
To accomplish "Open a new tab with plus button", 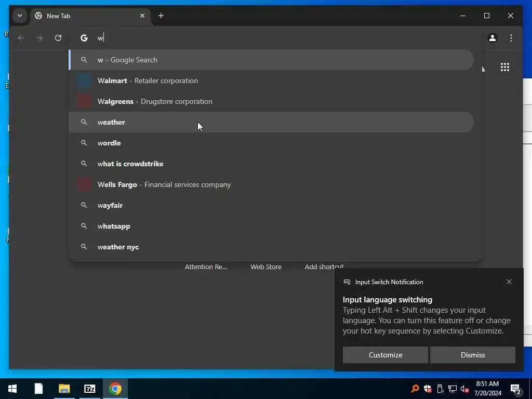I will pyautogui.click(x=161, y=16).
